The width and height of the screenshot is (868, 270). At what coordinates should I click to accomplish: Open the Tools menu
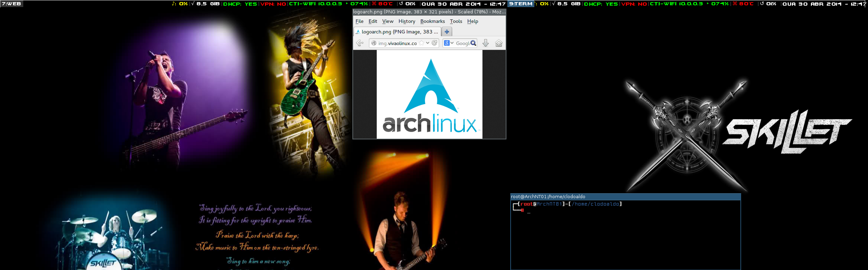456,21
